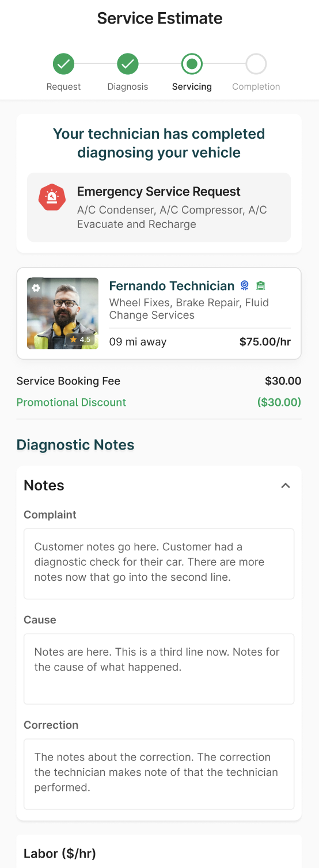Tap the 4.5 star rating badge
319x868 pixels.
[x=81, y=340]
